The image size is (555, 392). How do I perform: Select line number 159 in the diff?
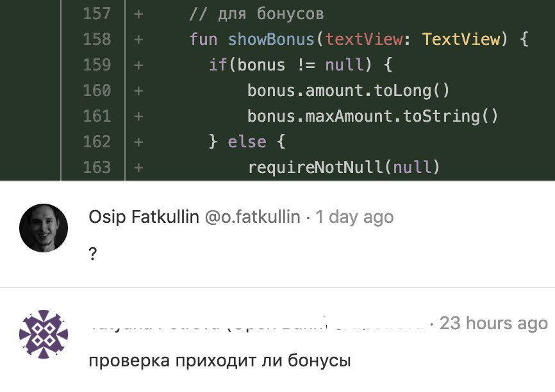[97, 65]
